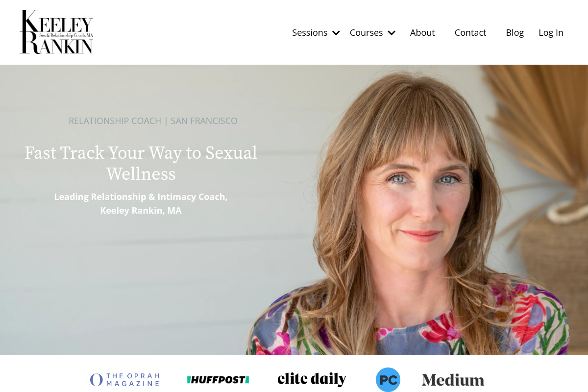Expand the Sessions dropdown chevron
The image size is (588, 392).
[336, 33]
